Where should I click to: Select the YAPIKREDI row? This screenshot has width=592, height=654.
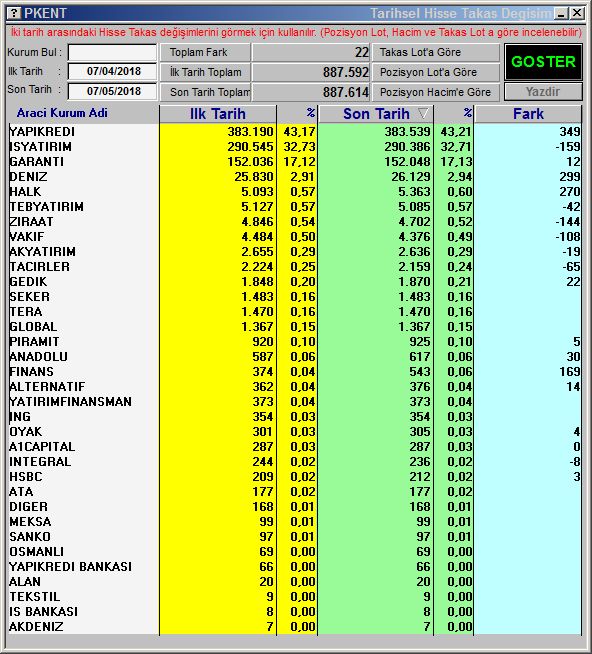295,132
